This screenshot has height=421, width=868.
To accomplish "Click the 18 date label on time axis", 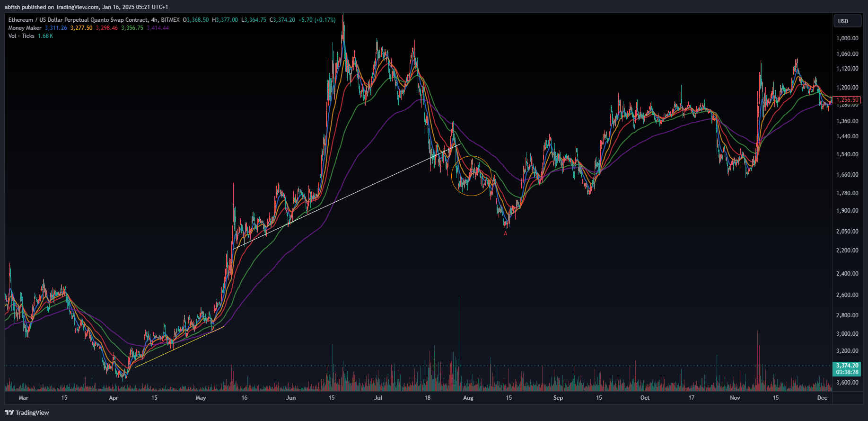I will [428, 398].
